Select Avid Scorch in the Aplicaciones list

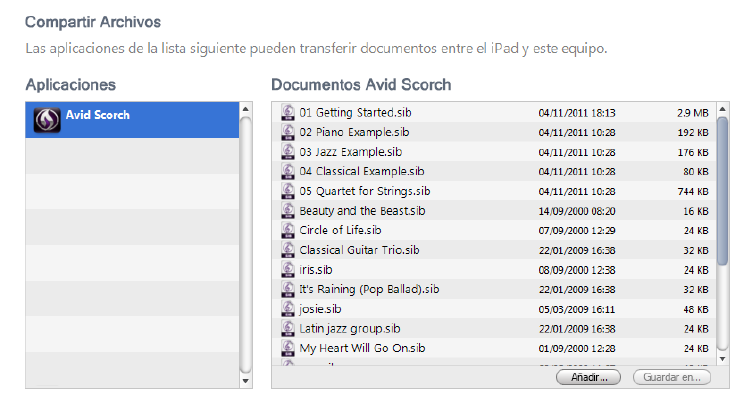tap(98, 115)
